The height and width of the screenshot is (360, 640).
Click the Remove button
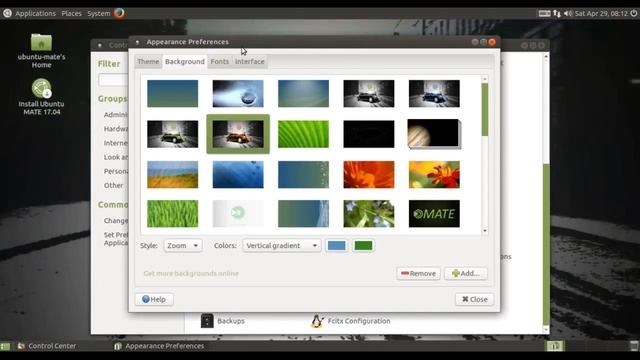click(418, 273)
